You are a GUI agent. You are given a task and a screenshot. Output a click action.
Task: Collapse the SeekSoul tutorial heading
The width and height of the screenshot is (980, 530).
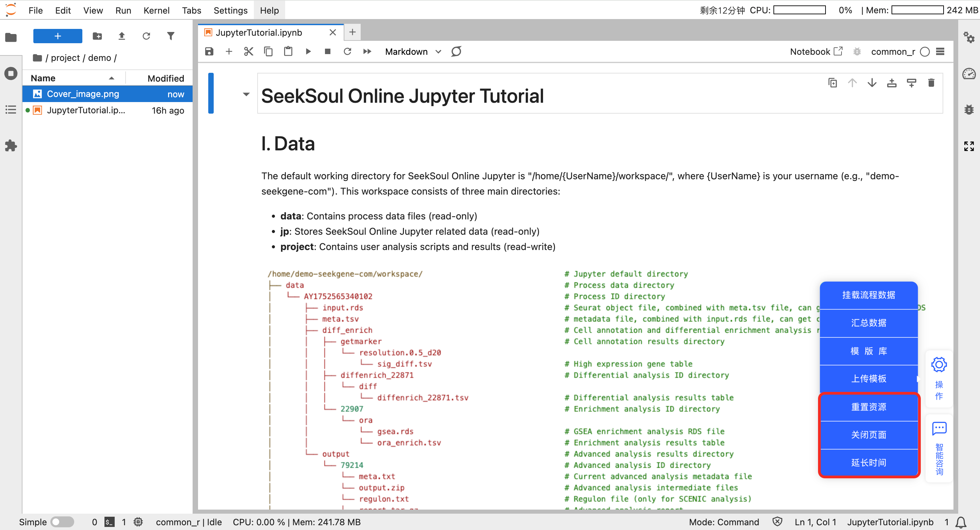pos(246,94)
